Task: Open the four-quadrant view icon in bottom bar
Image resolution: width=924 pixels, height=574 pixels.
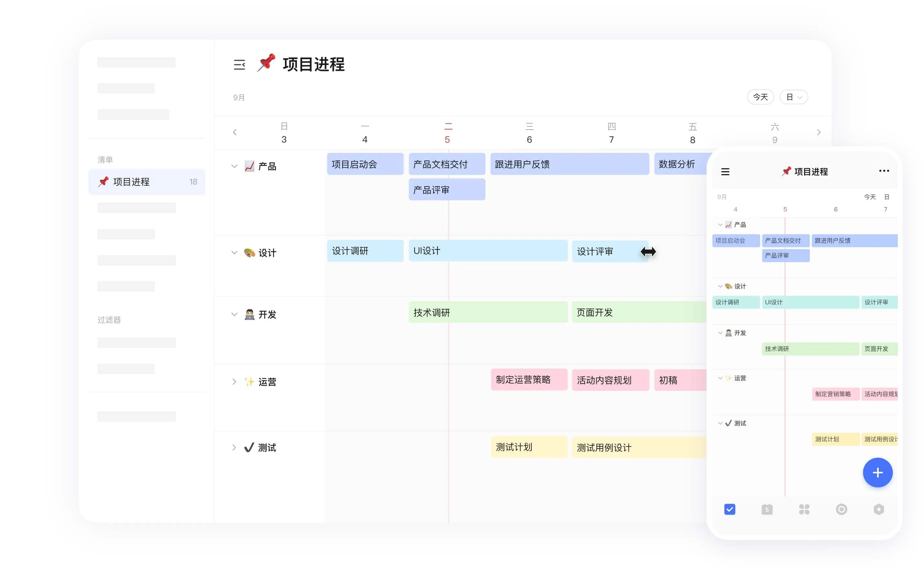Action: 804,509
